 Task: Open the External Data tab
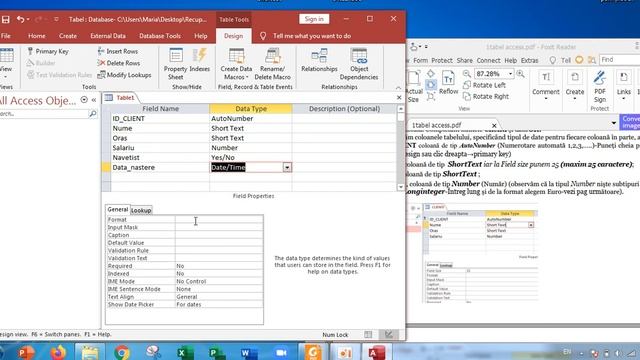pyautogui.click(x=108, y=36)
